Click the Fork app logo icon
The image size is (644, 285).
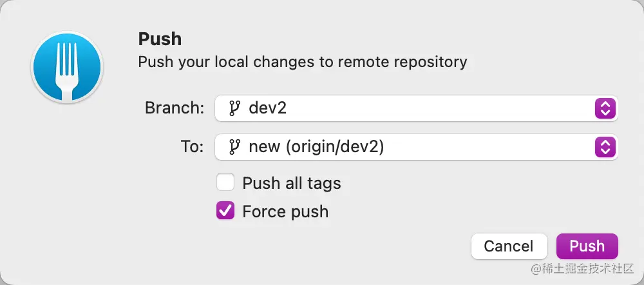click(67, 68)
